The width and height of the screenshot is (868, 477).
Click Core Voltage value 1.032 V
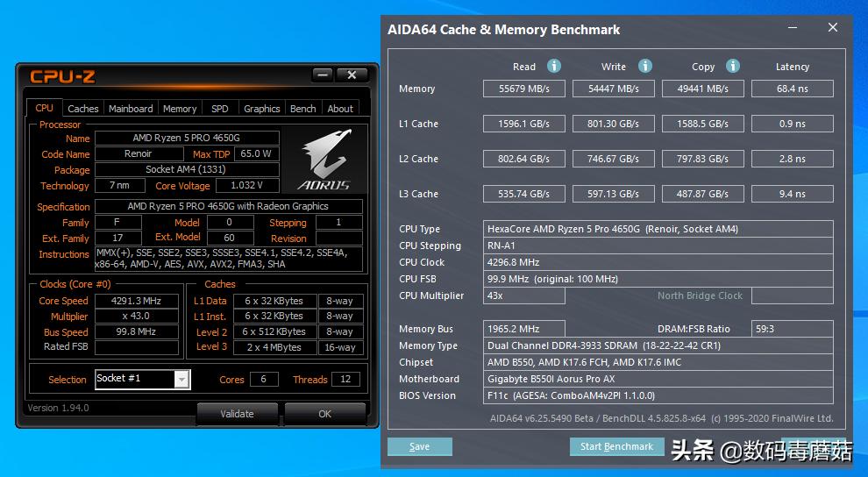tap(247, 185)
